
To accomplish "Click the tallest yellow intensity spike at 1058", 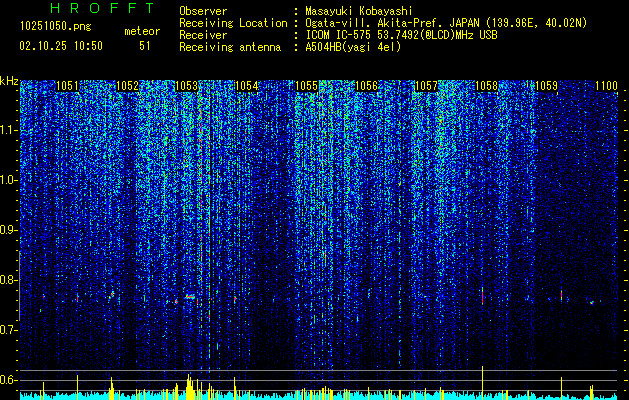I will [482, 381].
